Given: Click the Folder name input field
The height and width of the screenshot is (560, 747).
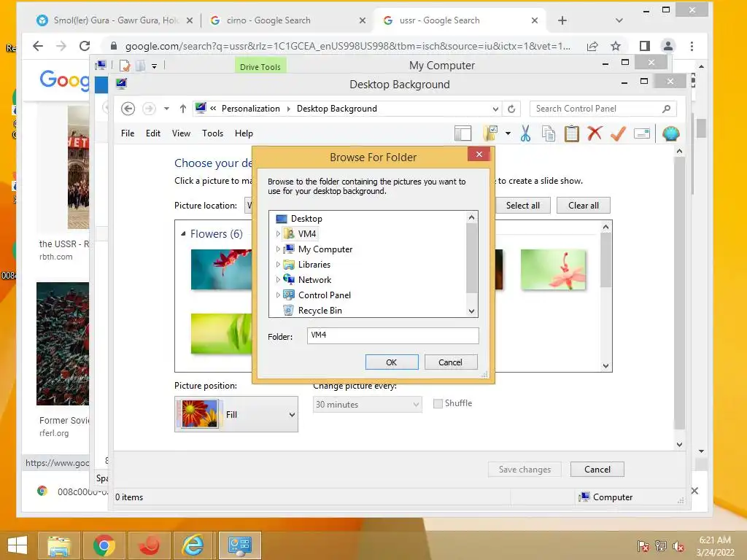Looking at the screenshot, I should point(392,335).
